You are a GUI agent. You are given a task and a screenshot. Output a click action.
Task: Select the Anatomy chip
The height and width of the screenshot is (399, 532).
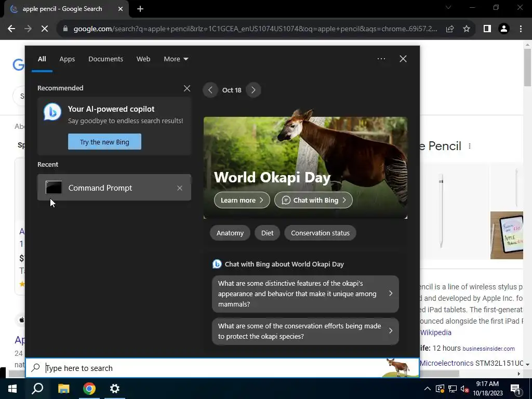pos(230,233)
